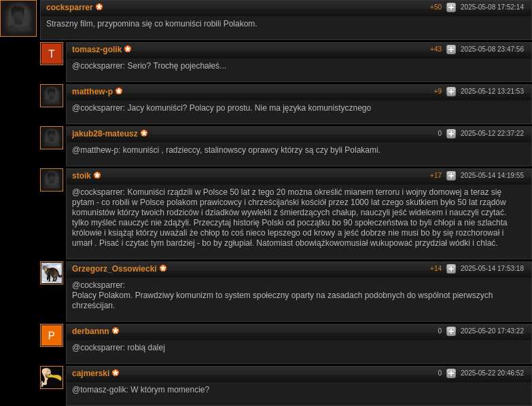Visit Grzegorz_Ossowiecki's profile
Screen dimensions: 532x406
pyautogui.click(x=114, y=269)
